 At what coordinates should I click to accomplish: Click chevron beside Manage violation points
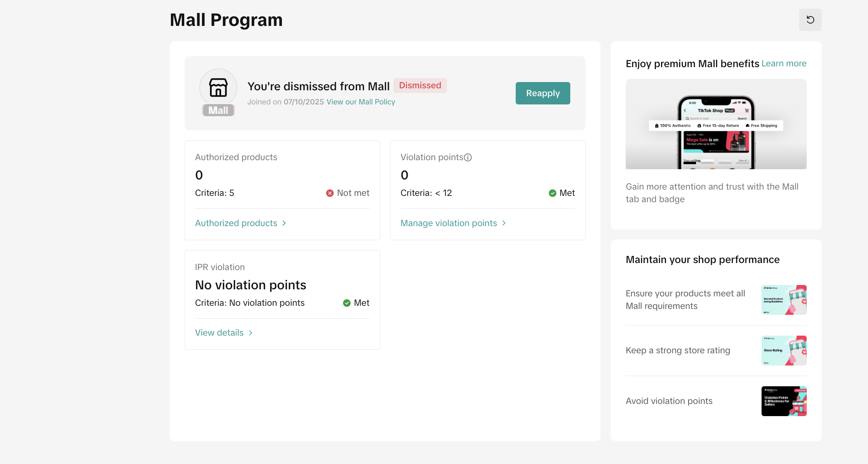[x=504, y=223]
